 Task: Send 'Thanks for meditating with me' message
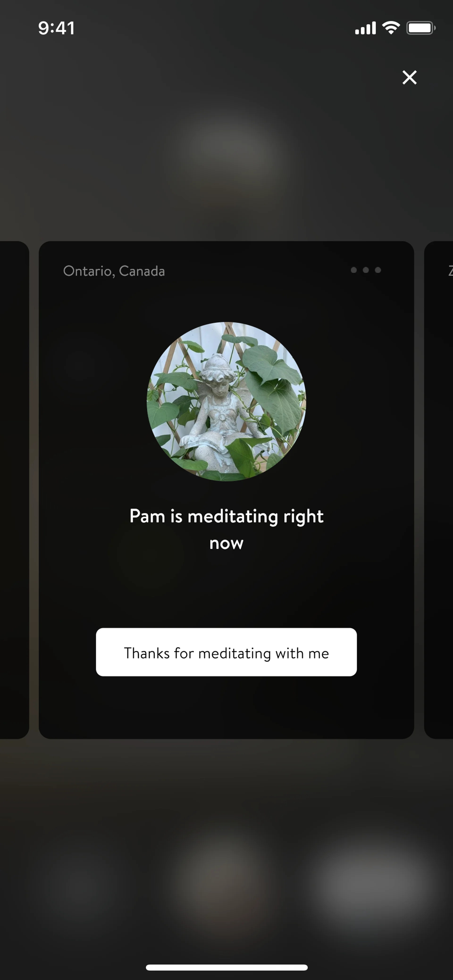click(226, 652)
